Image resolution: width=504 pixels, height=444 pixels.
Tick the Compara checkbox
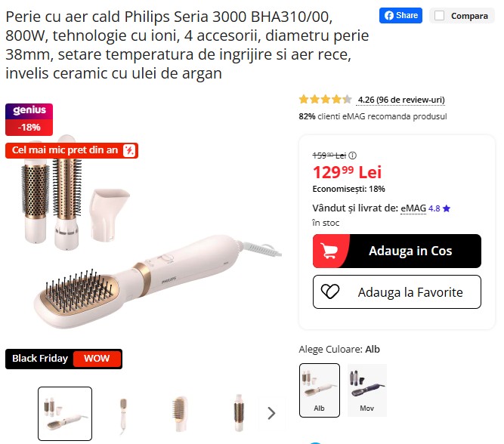439,16
